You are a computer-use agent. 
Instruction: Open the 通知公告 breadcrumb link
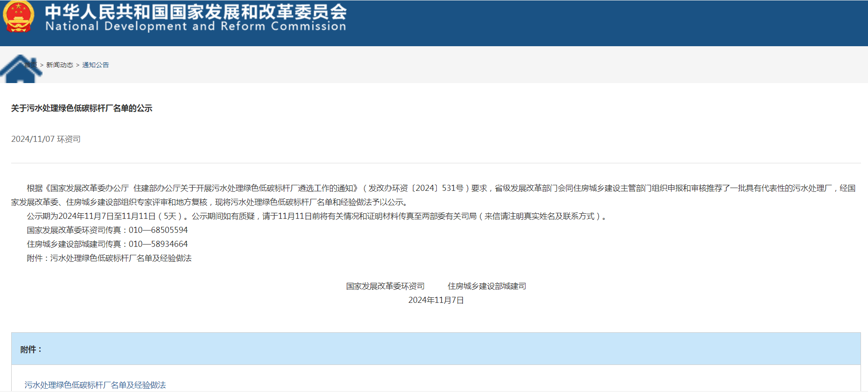coord(96,65)
